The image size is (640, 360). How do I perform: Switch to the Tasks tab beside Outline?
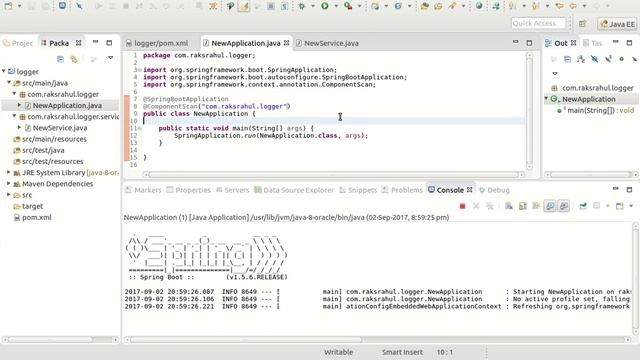point(593,43)
